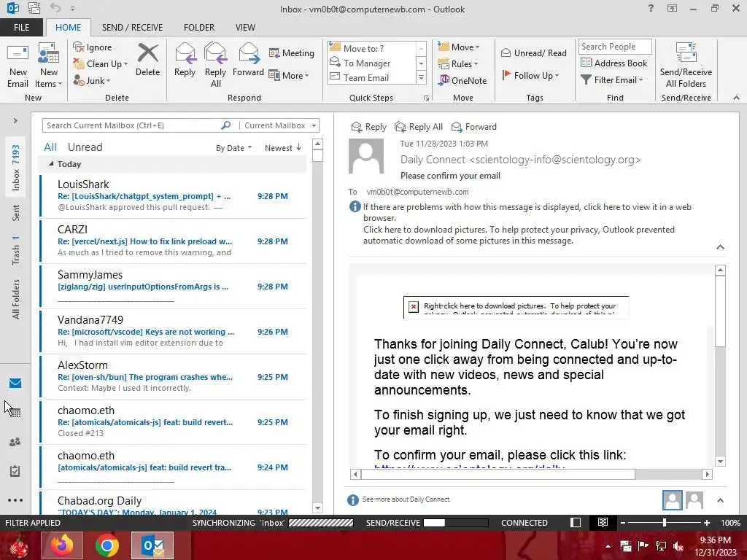Click Forward in the reading pane
747x560 pixels.
(474, 127)
